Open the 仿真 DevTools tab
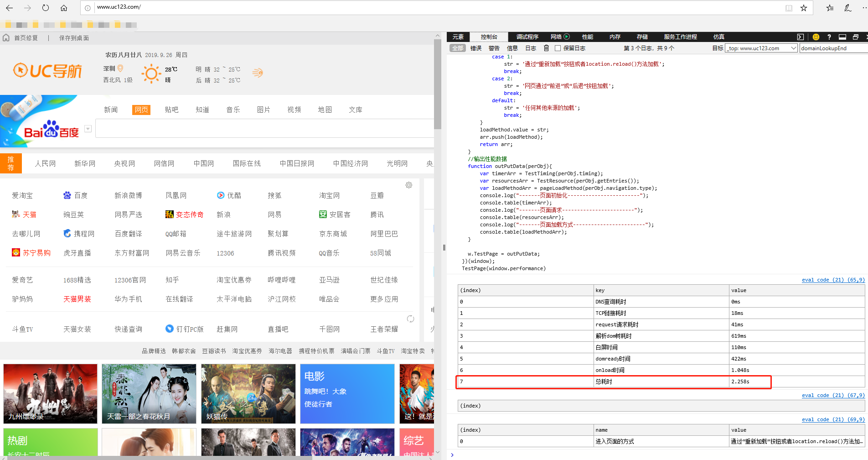This screenshot has width=868, height=460. coord(719,37)
